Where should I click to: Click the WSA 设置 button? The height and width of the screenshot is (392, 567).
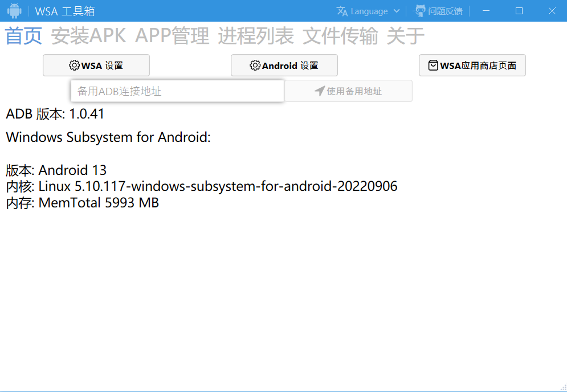[96, 66]
